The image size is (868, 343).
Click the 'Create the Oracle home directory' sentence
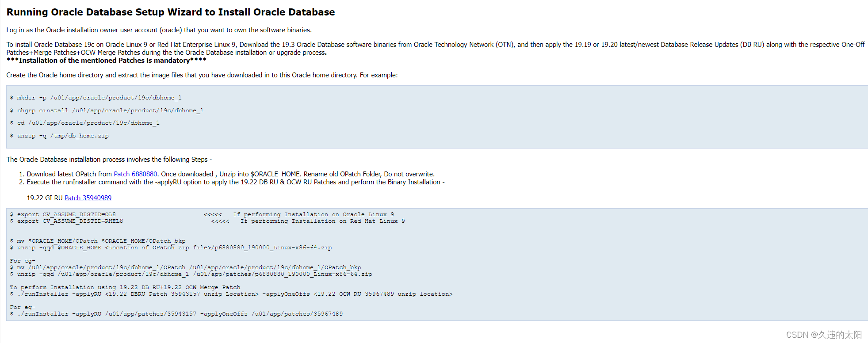click(x=202, y=75)
